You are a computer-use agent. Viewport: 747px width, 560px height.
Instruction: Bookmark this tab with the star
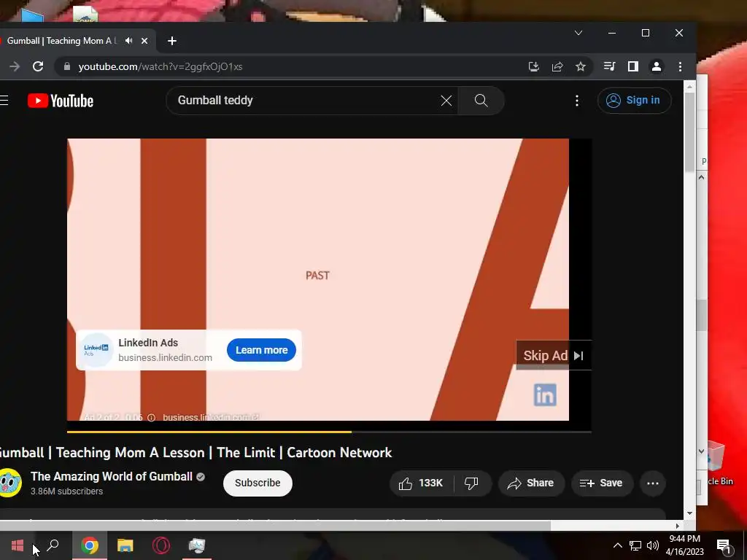tap(580, 66)
